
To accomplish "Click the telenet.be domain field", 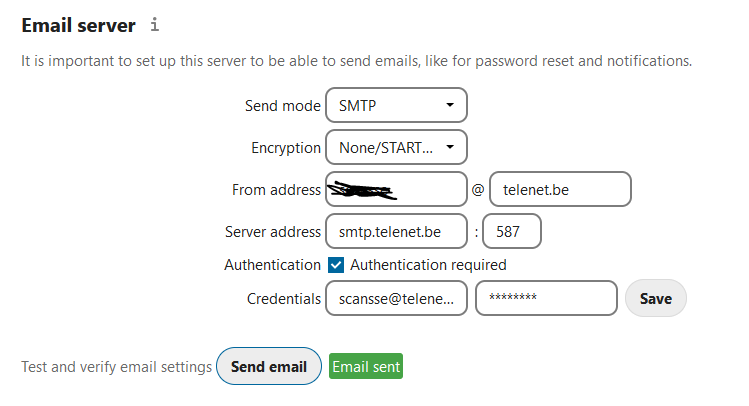I will pos(559,189).
